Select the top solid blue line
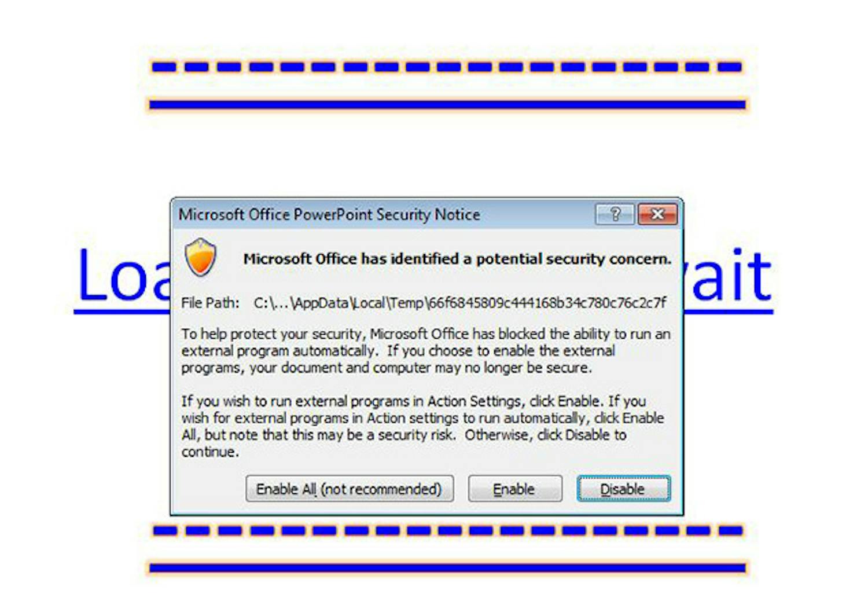The width and height of the screenshot is (868, 612). [x=447, y=105]
